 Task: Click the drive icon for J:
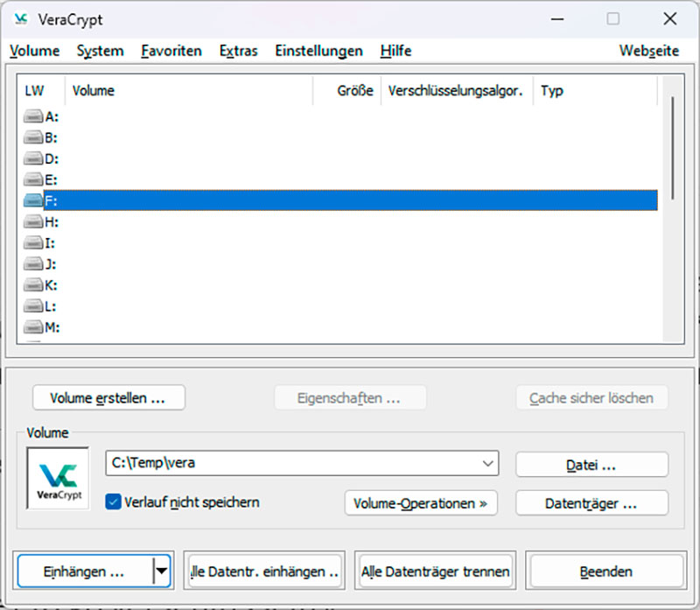(33, 264)
